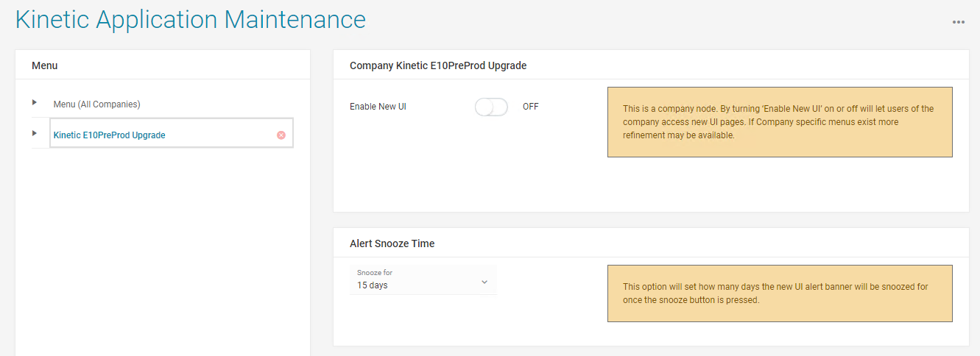Expand the Kinetic E10PreProd Upgrade node arrow
980x356 pixels.
[x=35, y=133]
